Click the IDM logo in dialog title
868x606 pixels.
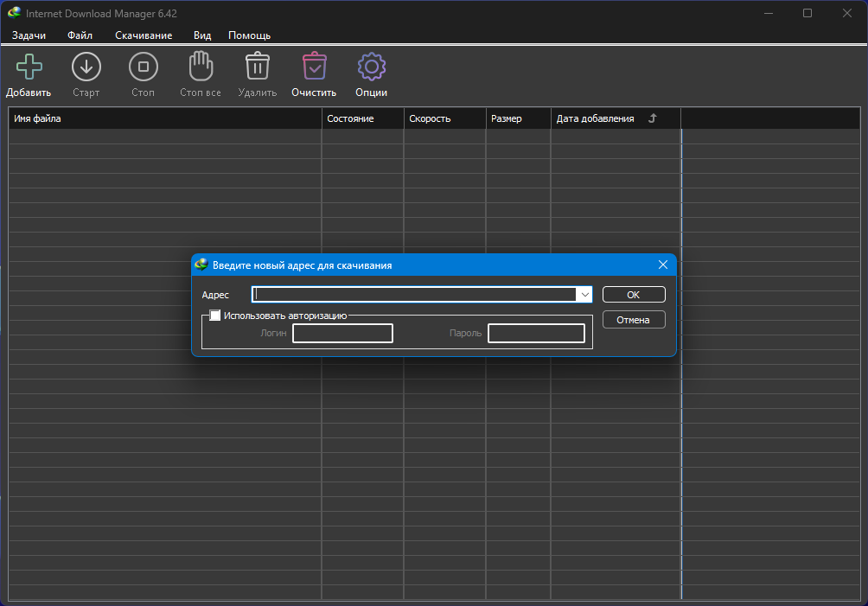click(201, 265)
